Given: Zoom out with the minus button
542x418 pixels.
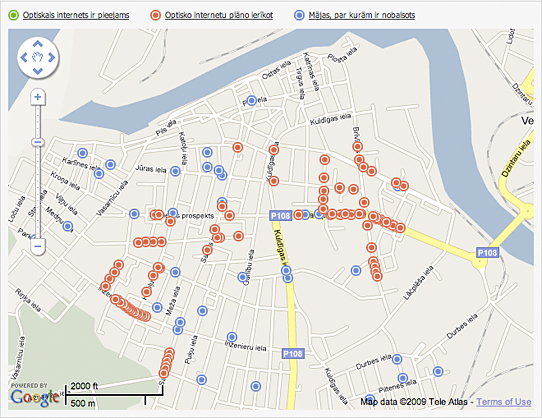Looking at the screenshot, I should pos(38,246).
